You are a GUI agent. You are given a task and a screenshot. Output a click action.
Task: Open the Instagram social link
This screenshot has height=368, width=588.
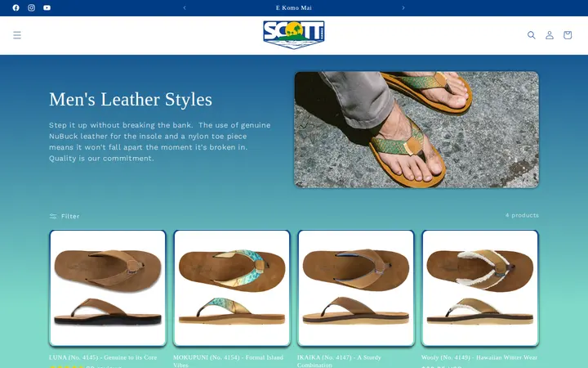coord(32,7)
